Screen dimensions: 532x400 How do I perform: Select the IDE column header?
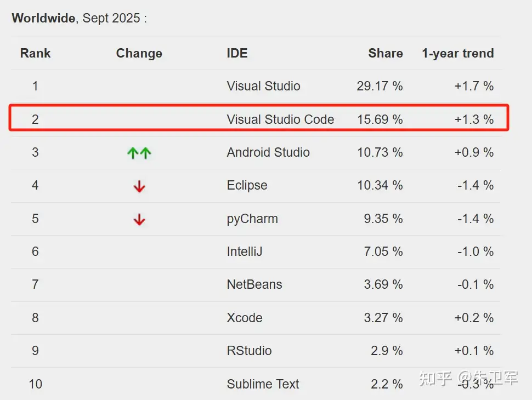[237, 53]
